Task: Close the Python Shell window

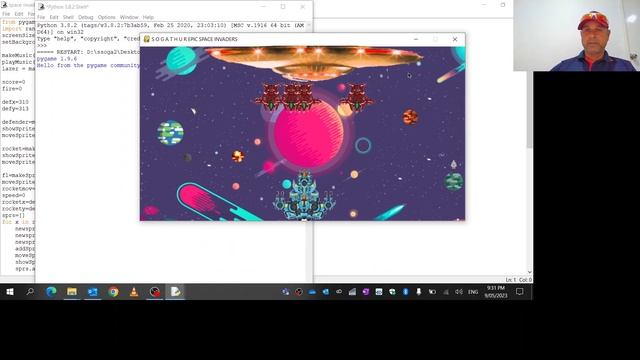Action: pos(302,7)
